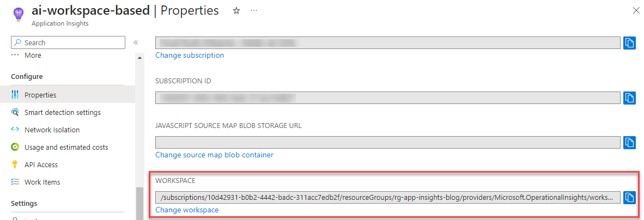
Task: Open Usage and estimated costs
Action: pyautogui.click(x=68, y=147)
